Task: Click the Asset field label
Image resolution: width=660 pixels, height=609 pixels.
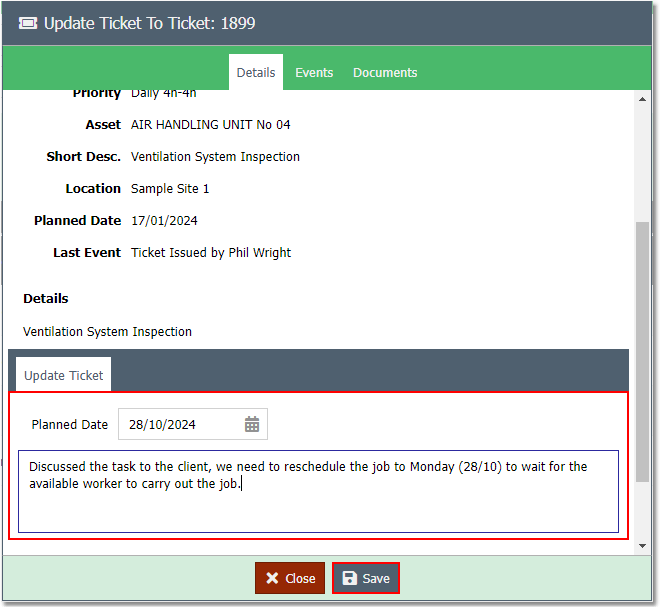Action: pyautogui.click(x=103, y=125)
